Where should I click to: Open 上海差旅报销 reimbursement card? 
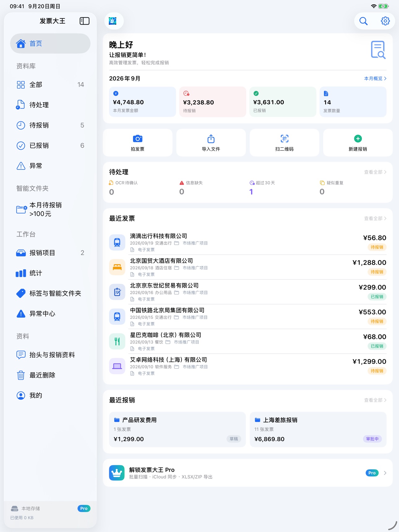click(318, 429)
